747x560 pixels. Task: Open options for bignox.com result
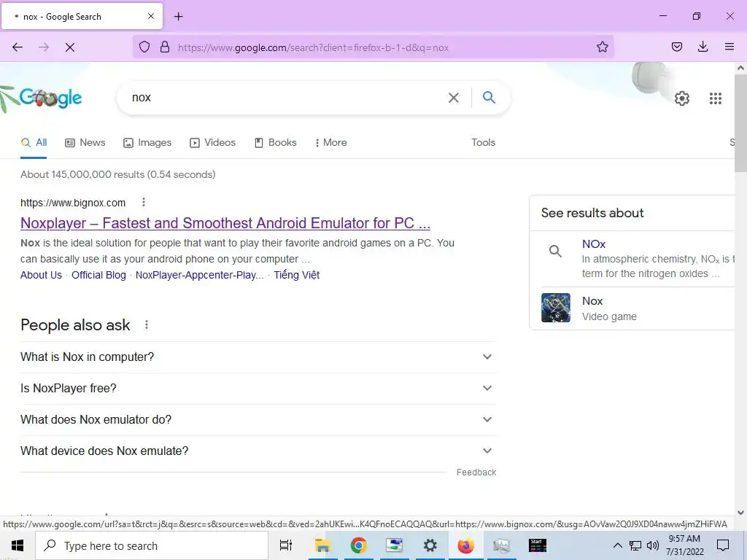coord(144,203)
